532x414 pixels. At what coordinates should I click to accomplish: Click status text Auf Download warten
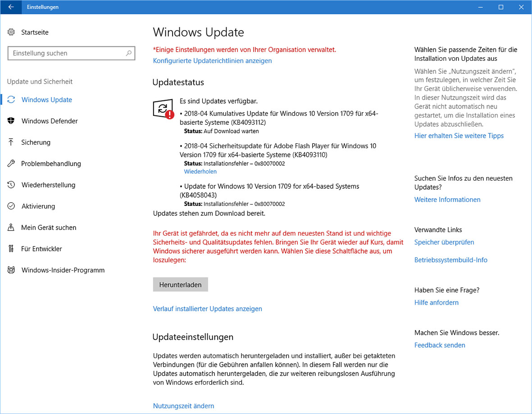(231, 132)
